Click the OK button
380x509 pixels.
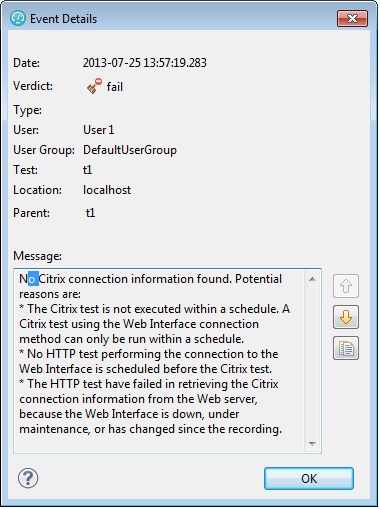tap(309, 478)
